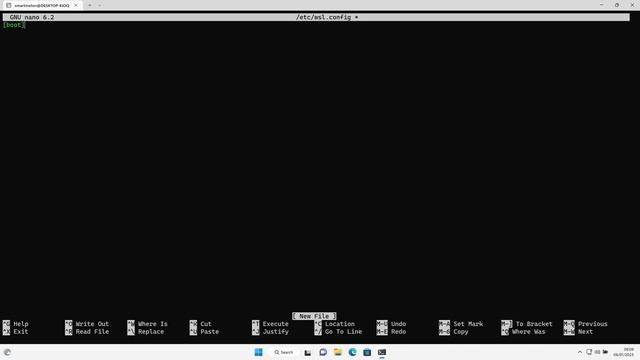This screenshot has height=360, width=640.
Task: Click the Redo shortcut label
Action: tap(399, 331)
